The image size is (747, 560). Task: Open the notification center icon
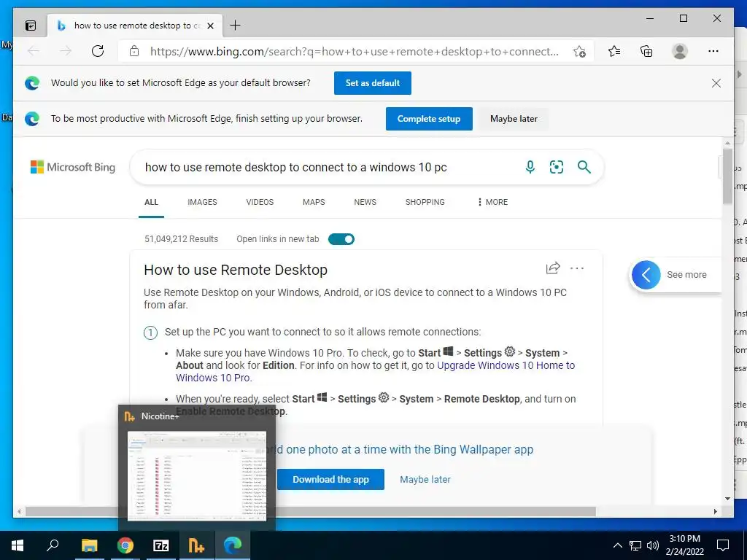tap(723, 545)
